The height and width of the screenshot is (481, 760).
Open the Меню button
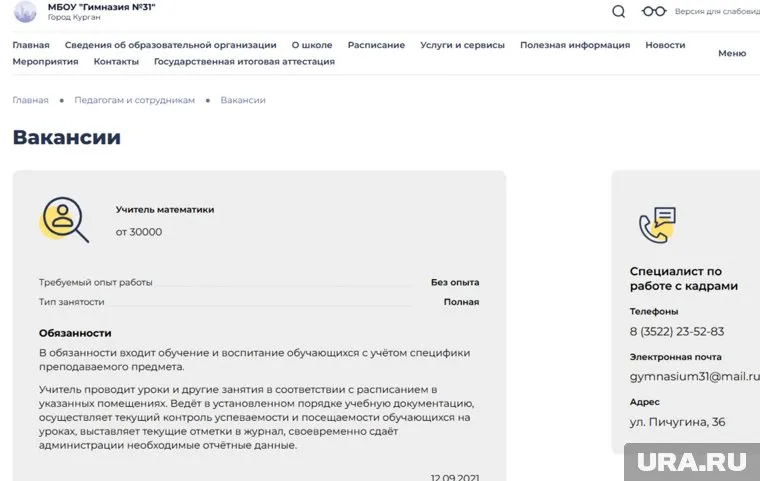[x=732, y=54]
